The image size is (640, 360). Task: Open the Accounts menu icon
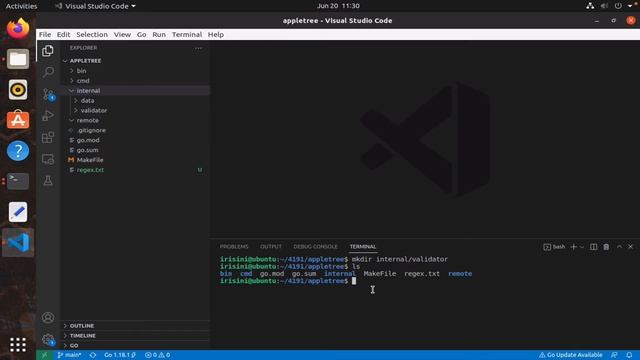[x=48, y=318]
